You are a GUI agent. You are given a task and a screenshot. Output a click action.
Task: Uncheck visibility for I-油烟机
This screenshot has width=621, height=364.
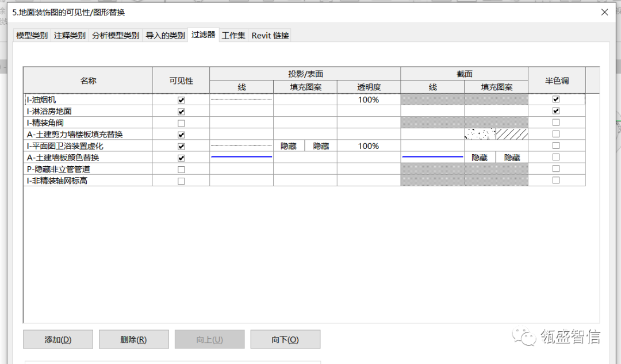tap(181, 100)
